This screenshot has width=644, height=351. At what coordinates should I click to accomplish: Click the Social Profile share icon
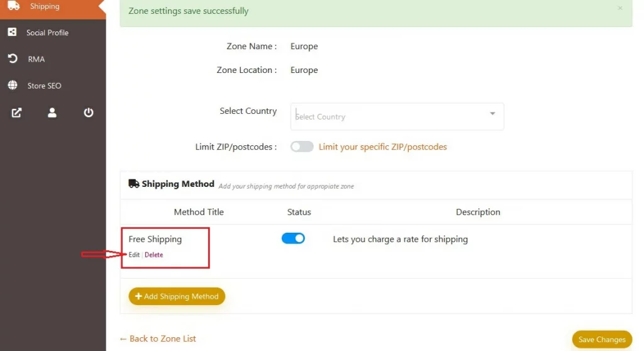click(x=13, y=32)
